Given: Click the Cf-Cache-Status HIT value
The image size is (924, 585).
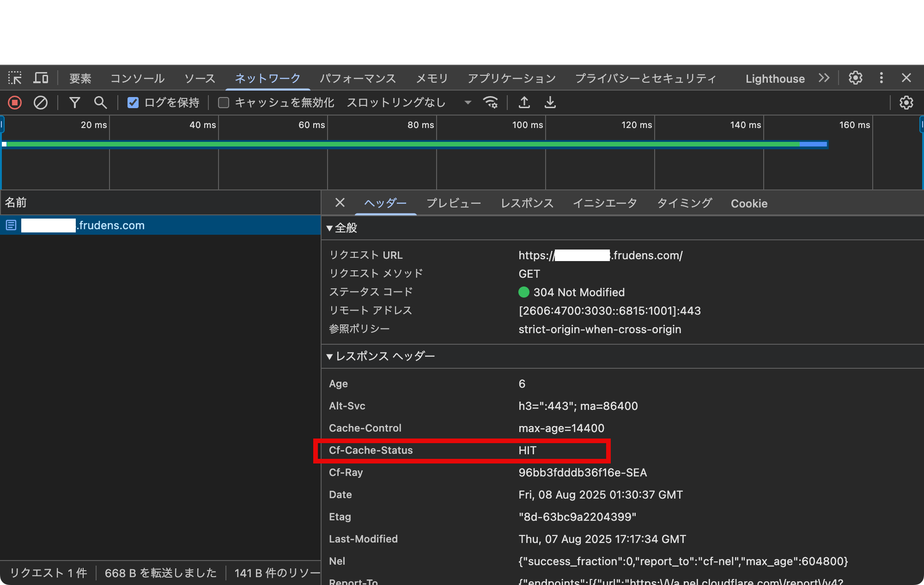Looking at the screenshot, I should (527, 450).
